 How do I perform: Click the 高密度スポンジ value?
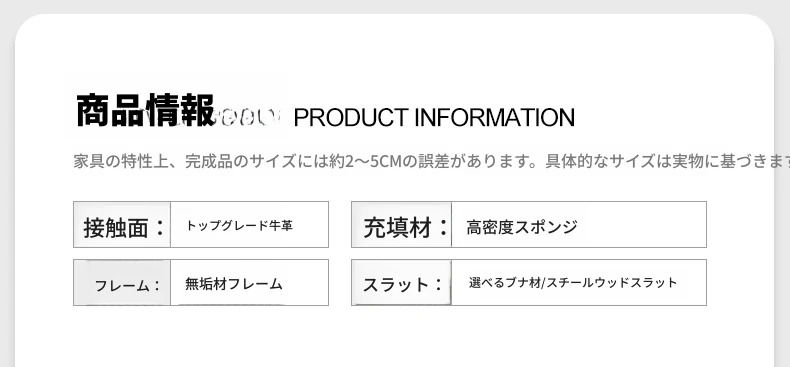tap(521, 227)
